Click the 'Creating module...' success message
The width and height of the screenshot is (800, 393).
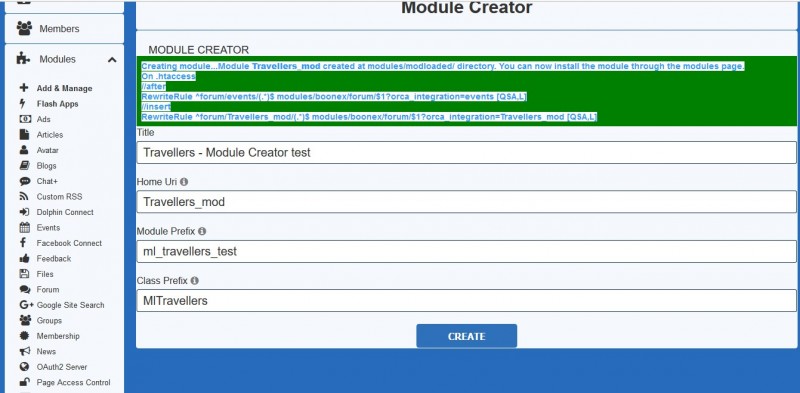[443, 66]
